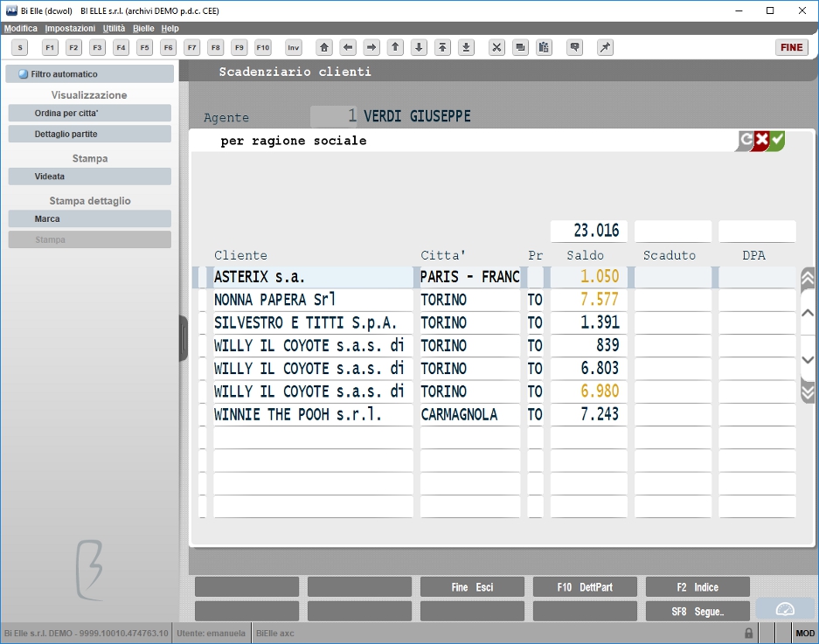Click the SF8 Segue.. button
The height and width of the screenshot is (644, 819).
(x=698, y=611)
